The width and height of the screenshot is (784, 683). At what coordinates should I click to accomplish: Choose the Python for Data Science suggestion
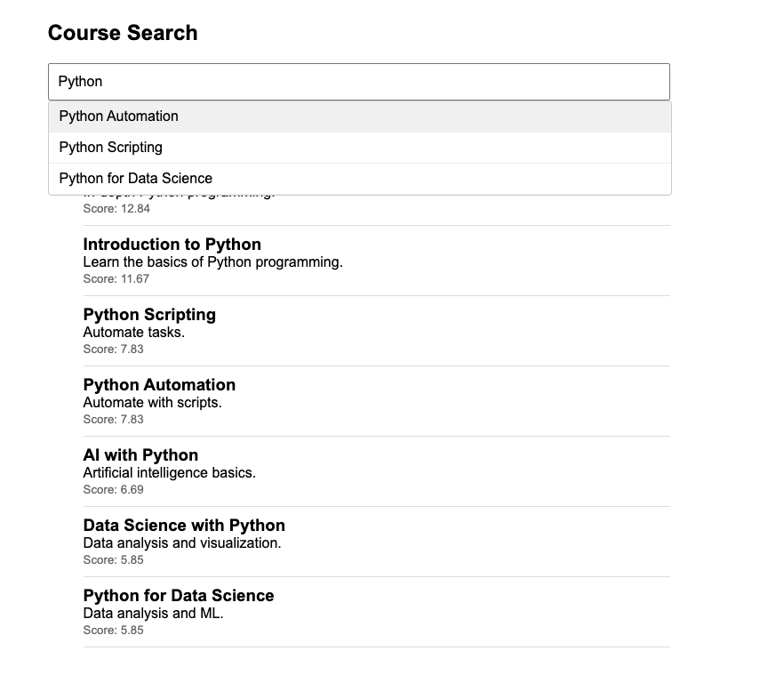(x=360, y=179)
